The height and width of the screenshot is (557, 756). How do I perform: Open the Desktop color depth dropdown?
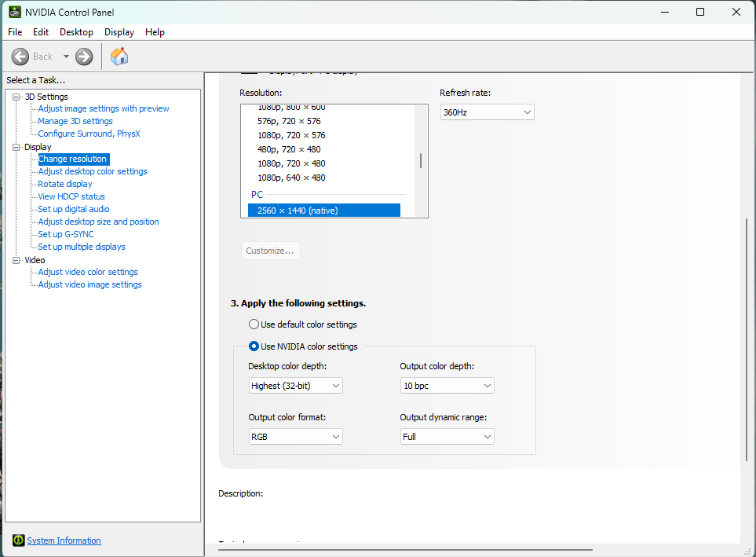click(x=295, y=386)
